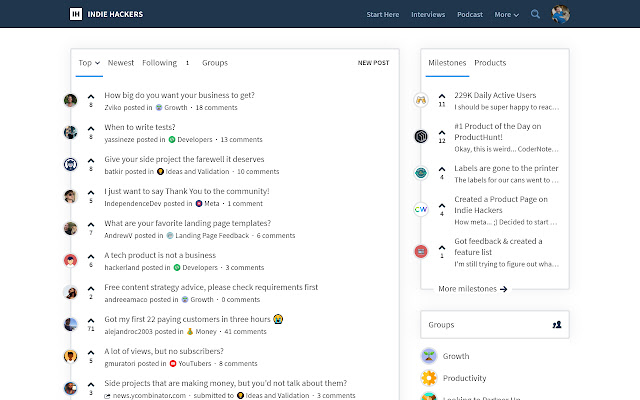Upvote 'Give your side project the farewell' post
Viewport: 640px width, 400px height.
(x=91, y=160)
